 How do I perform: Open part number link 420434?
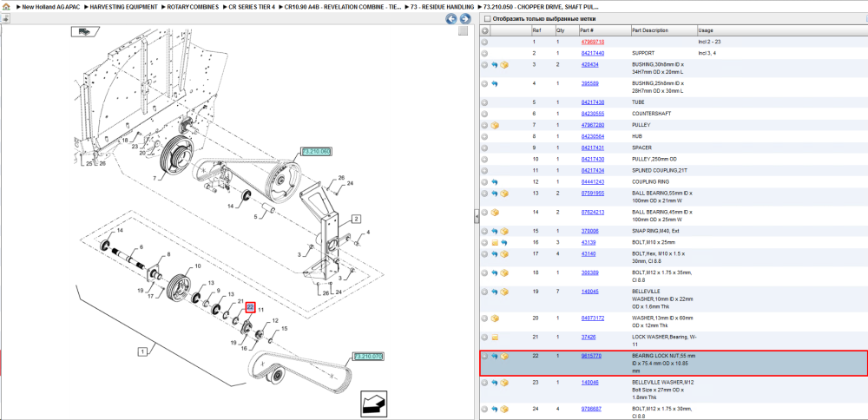point(589,65)
